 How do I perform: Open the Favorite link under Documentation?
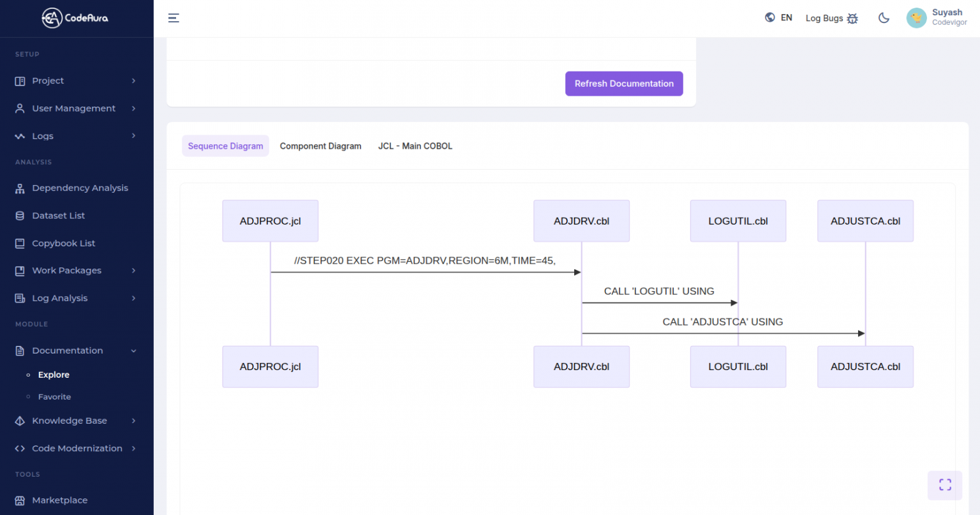pos(54,396)
